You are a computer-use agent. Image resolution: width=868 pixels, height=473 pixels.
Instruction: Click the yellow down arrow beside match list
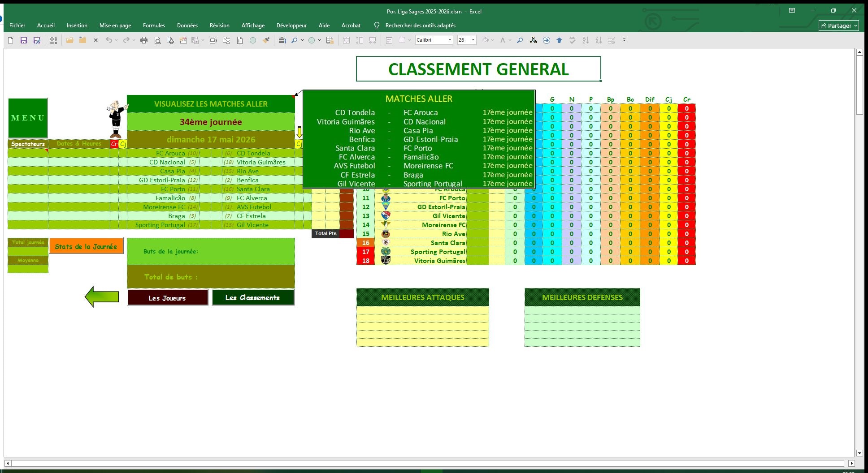(299, 132)
